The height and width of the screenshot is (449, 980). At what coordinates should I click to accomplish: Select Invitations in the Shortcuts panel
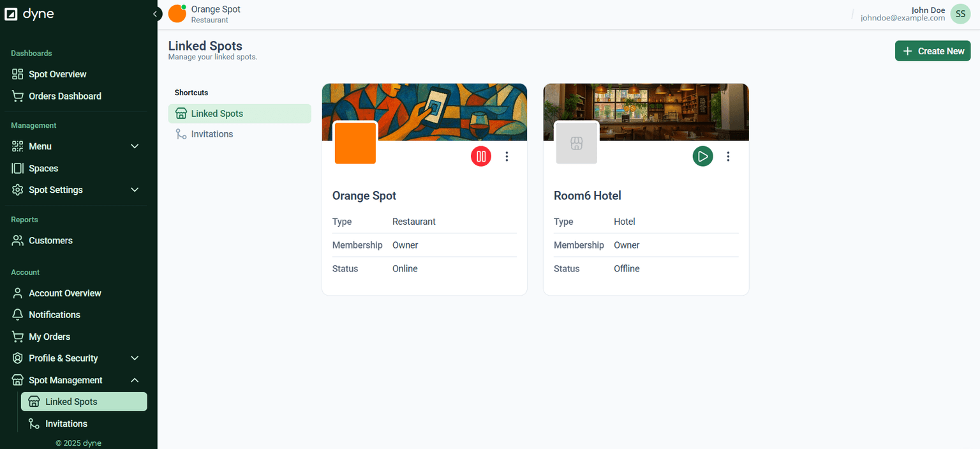212,134
